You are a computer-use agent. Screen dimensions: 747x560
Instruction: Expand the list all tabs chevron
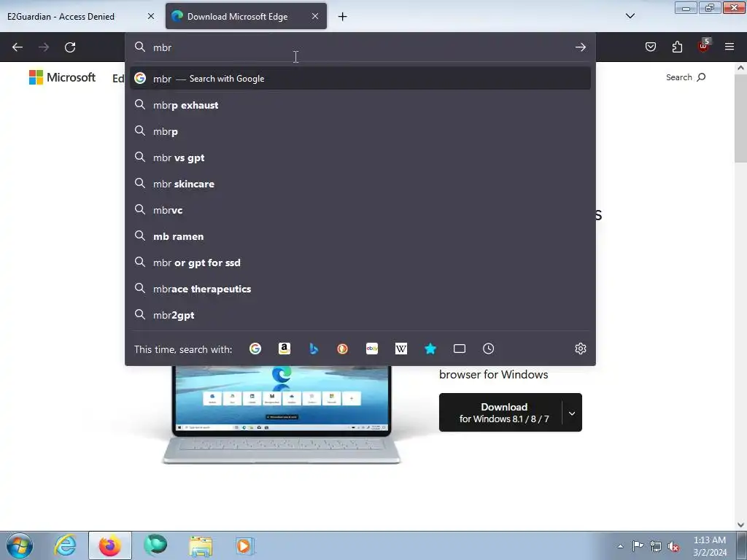(x=630, y=16)
